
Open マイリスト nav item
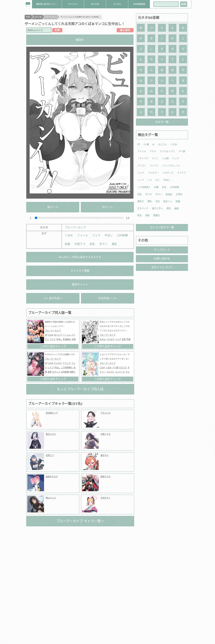coord(73,4)
